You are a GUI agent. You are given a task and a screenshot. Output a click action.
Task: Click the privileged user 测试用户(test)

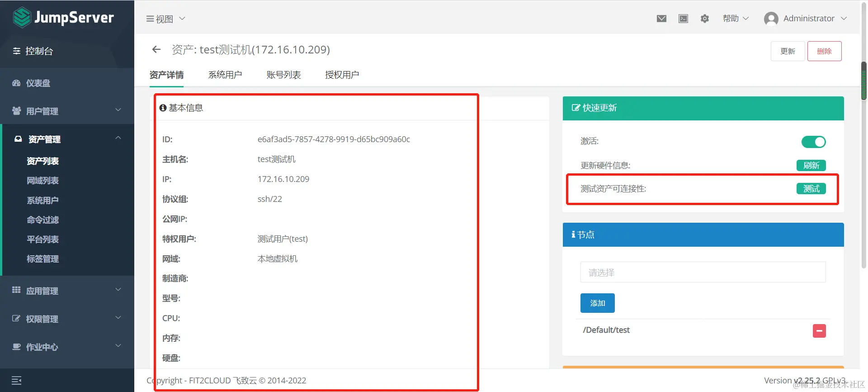(283, 239)
